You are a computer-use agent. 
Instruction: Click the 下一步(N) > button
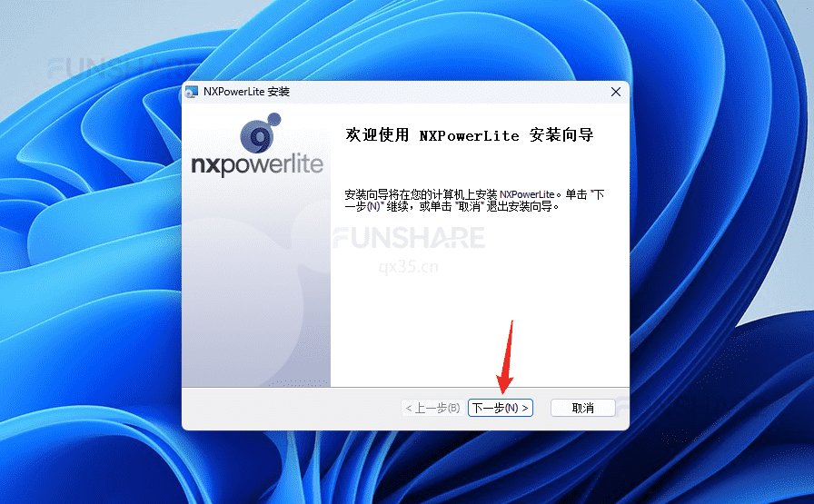[501, 408]
